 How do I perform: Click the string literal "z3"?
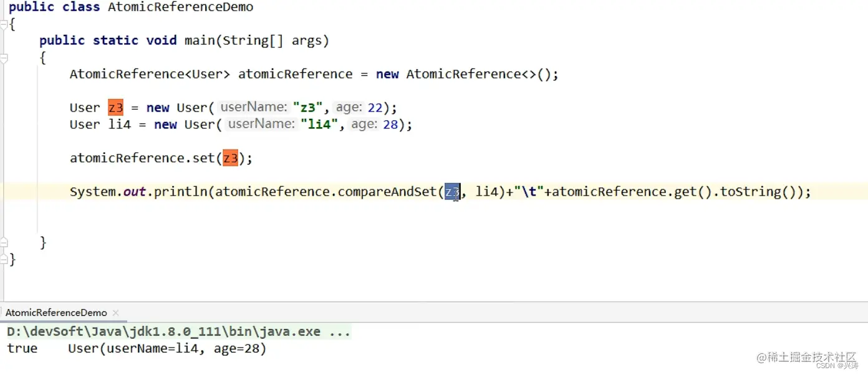tap(307, 108)
